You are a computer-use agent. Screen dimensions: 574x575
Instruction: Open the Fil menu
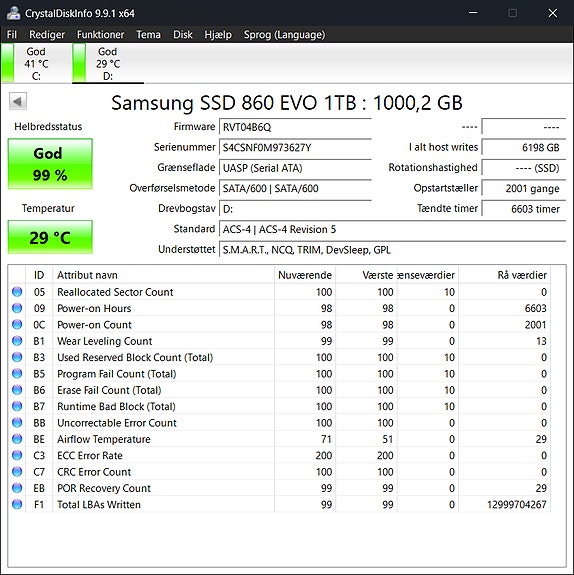(x=12, y=34)
